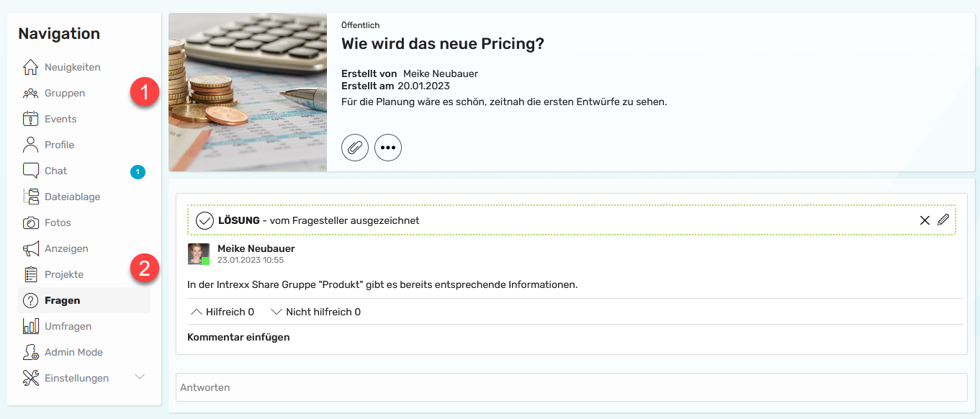Click the X to remove solution mark
980x419 pixels.
(x=925, y=220)
